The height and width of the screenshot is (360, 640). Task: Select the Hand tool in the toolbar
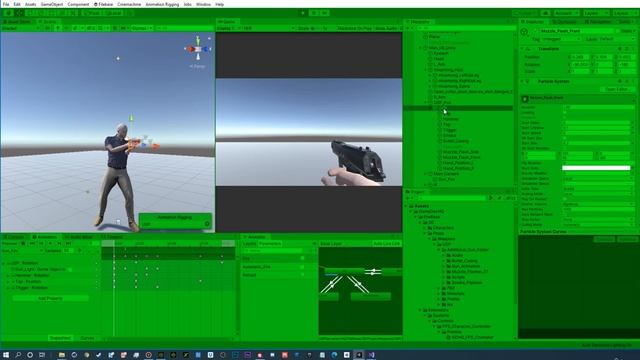point(8,13)
